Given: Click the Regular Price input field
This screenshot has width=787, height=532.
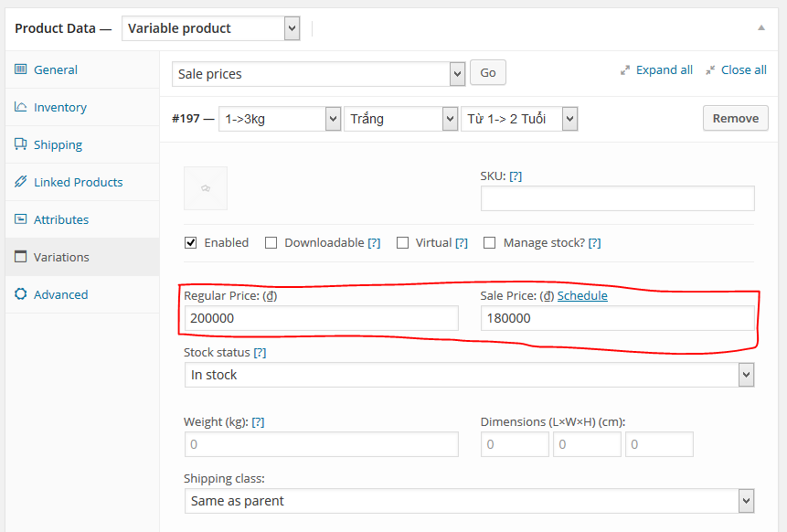Looking at the screenshot, I should [x=321, y=318].
